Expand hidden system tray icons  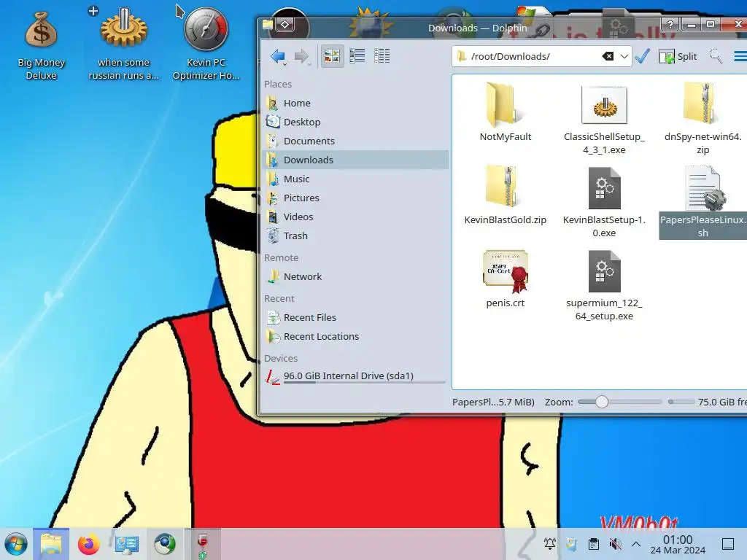[636, 544]
